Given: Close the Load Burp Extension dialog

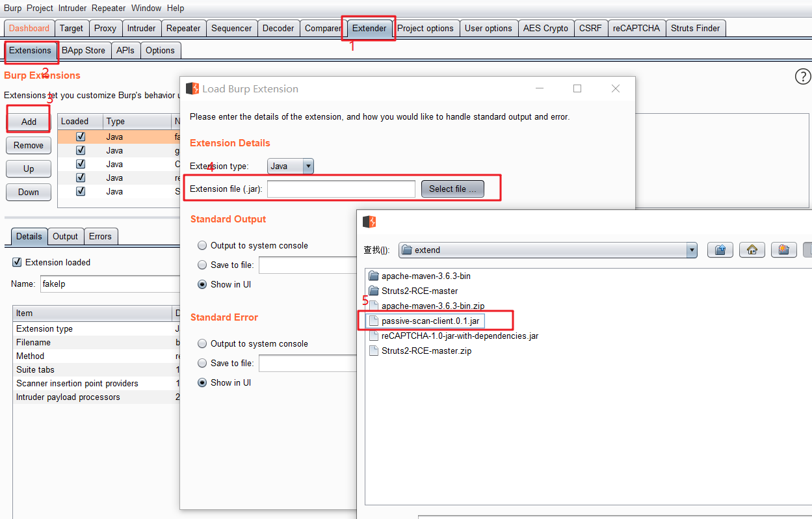Looking at the screenshot, I should (x=616, y=88).
